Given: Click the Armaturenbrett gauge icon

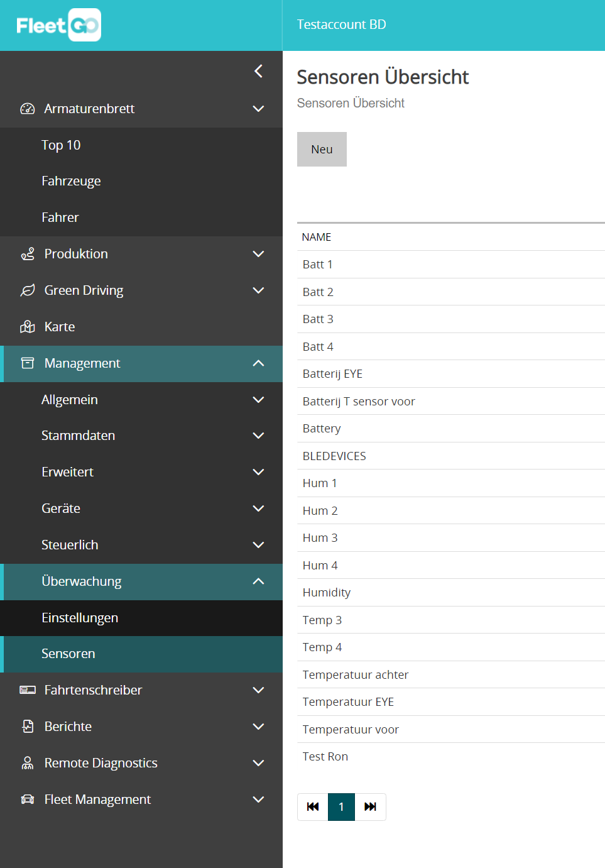Looking at the screenshot, I should [x=28, y=109].
